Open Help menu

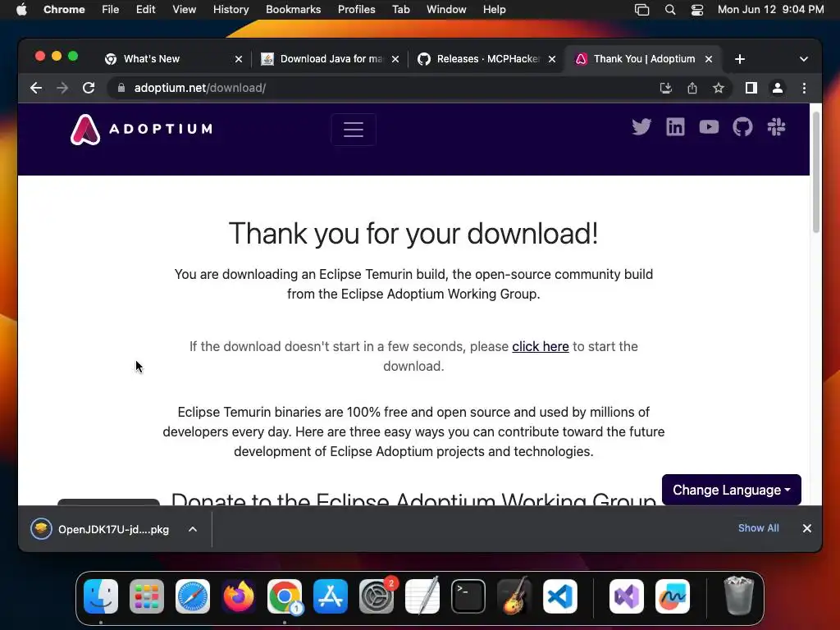coord(494,10)
